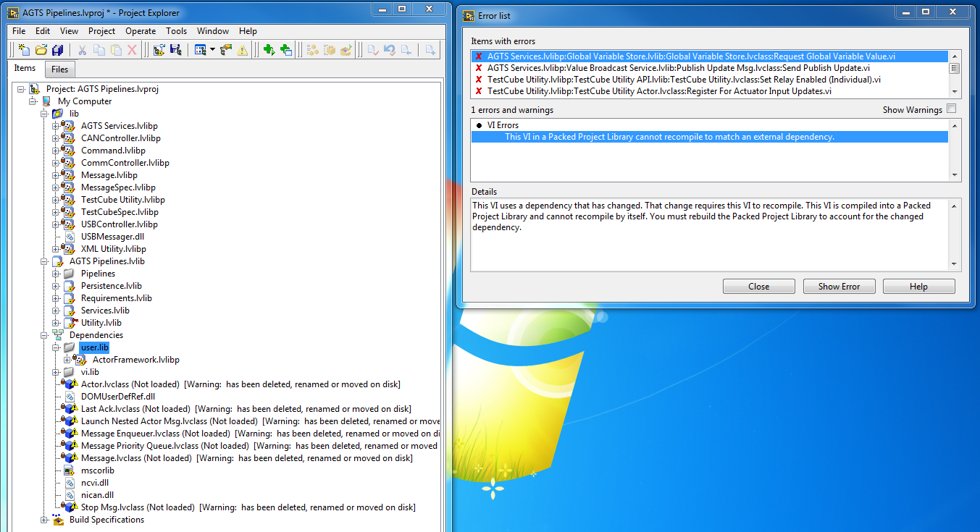This screenshot has width=980, height=532.
Task: Enable the Show Warnings checkbox
Action: pyautogui.click(x=952, y=109)
